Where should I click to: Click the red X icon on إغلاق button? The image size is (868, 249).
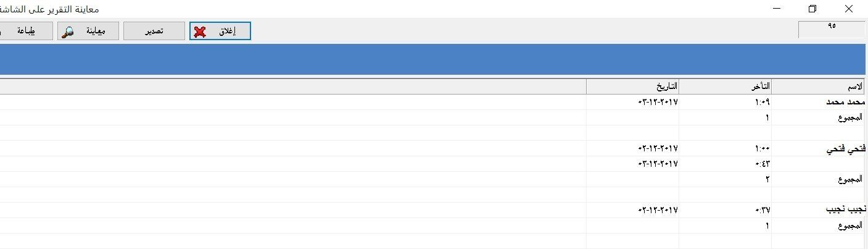point(200,32)
